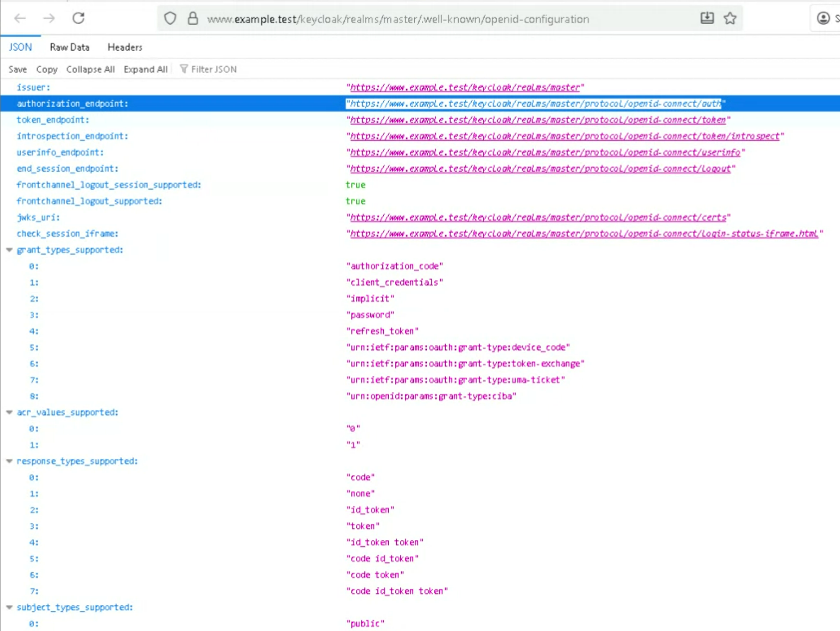Viewport: 840px width, 631px height.
Task: Click the padlock site security icon
Action: tap(193, 19)
